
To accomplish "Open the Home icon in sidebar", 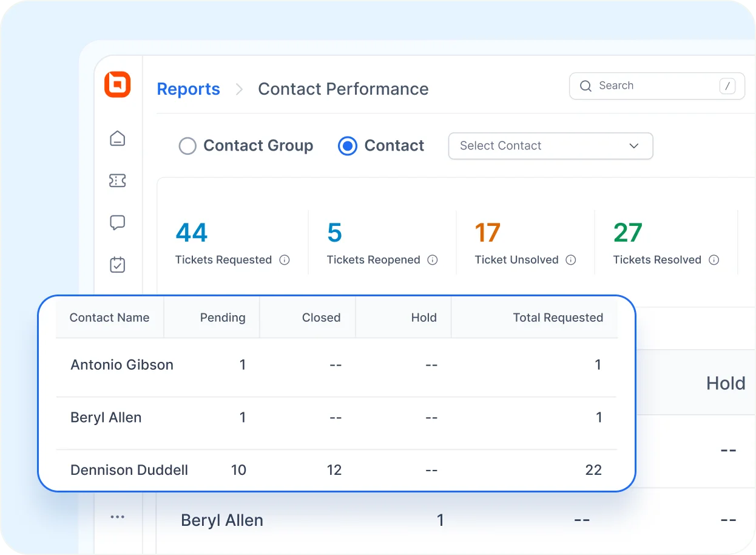I will coord(117,138).
